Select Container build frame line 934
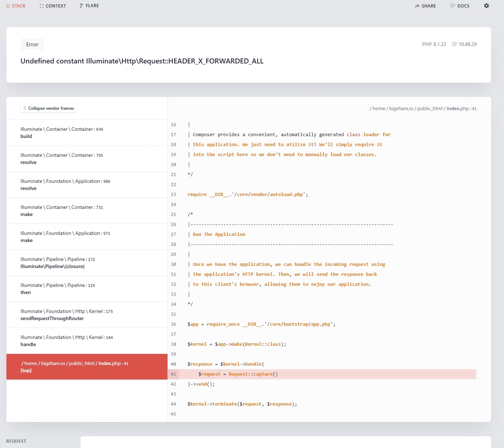 [x=87, y=133]
